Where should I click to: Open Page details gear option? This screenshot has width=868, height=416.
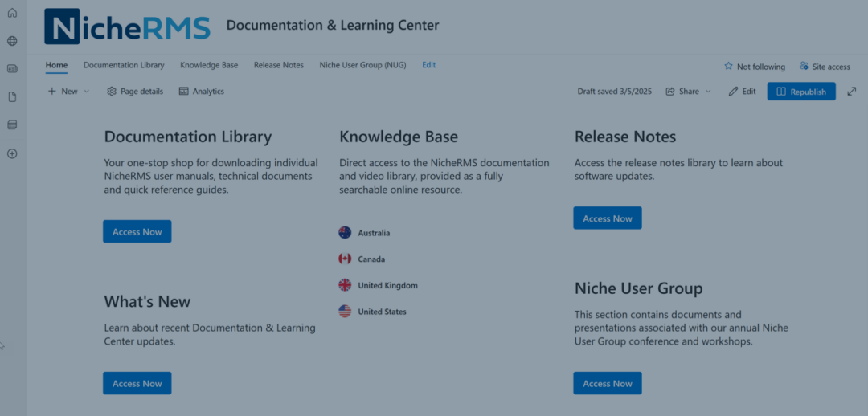click(134, 92)
